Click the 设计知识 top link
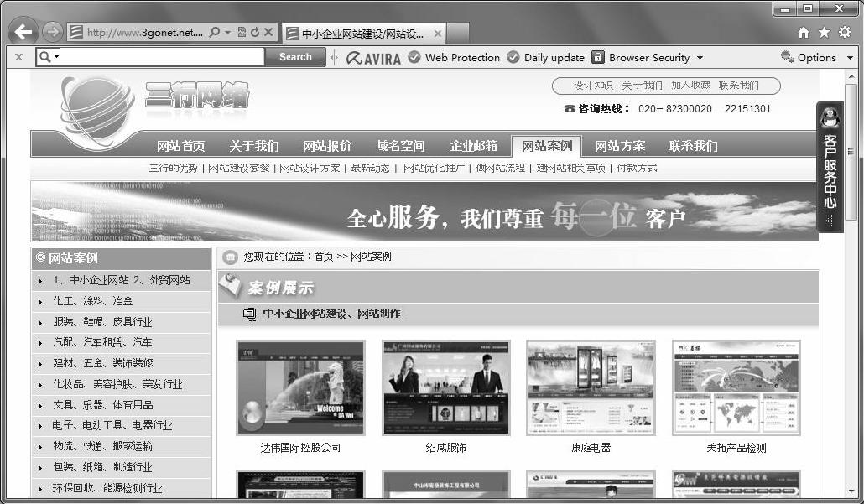 (593, 86)
